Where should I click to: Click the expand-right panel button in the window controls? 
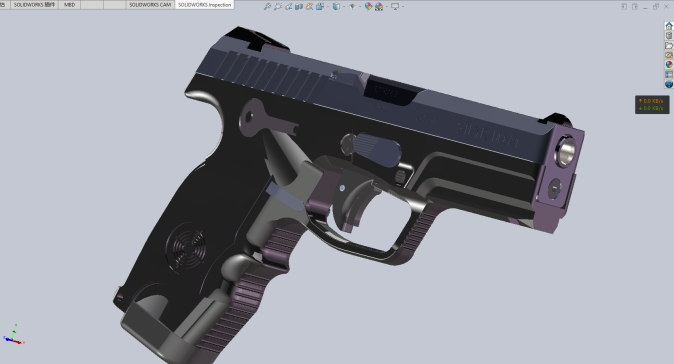(x=635, y=6)
